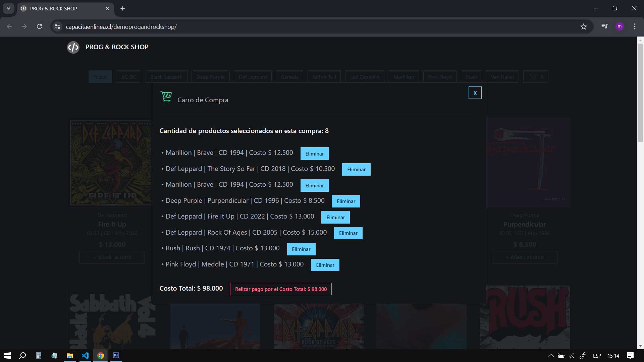
Task: Filter albums by AC-DC
Action: click(x=128, y=77)
